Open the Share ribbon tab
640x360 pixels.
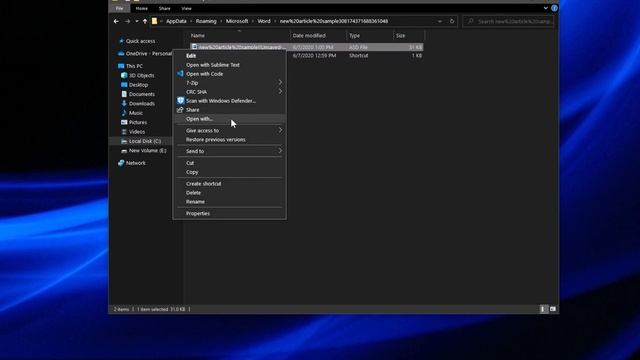[164, 8]
